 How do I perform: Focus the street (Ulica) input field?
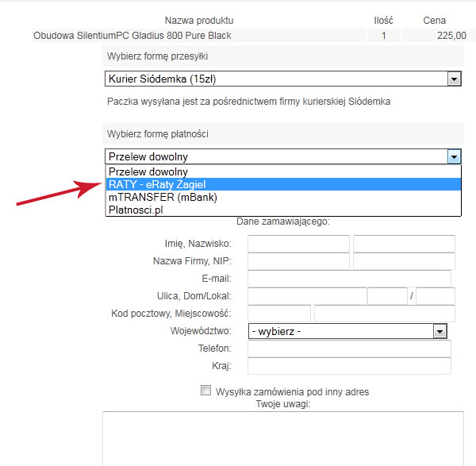[307, 296]
